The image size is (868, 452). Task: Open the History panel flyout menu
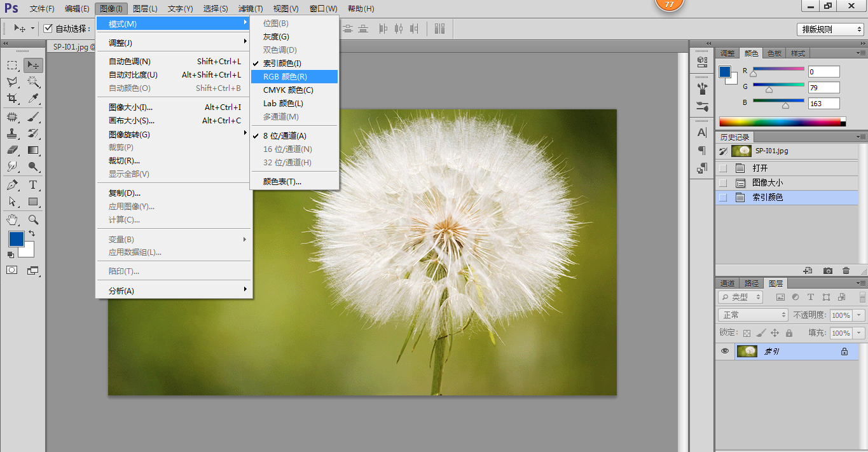[x=862, y=137]
